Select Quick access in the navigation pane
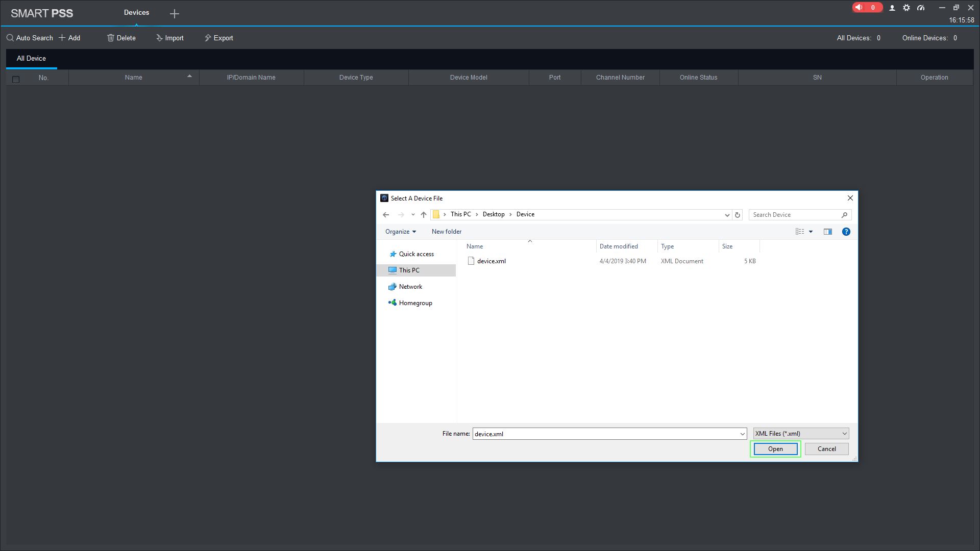980x551 pixels. pyautogui.click(x=416, y=254)
